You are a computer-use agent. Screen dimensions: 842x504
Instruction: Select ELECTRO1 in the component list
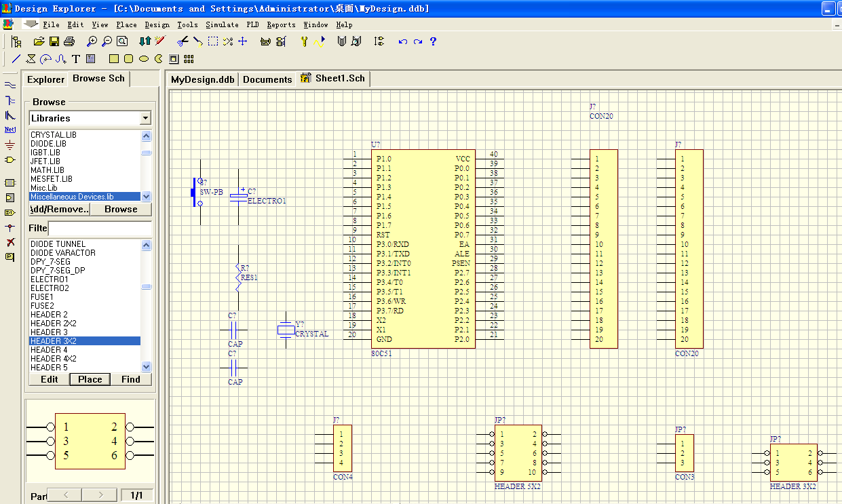click(x=50, y=279)
